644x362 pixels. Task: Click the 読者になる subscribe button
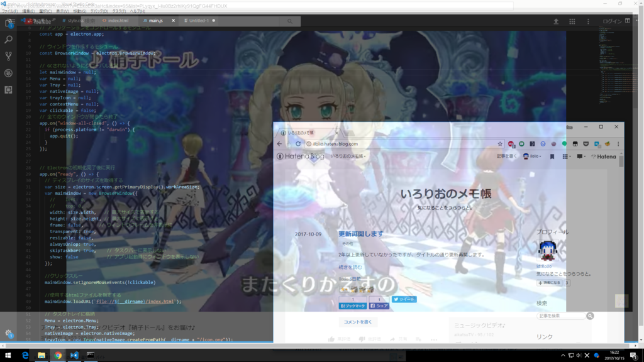coord(550,283)
